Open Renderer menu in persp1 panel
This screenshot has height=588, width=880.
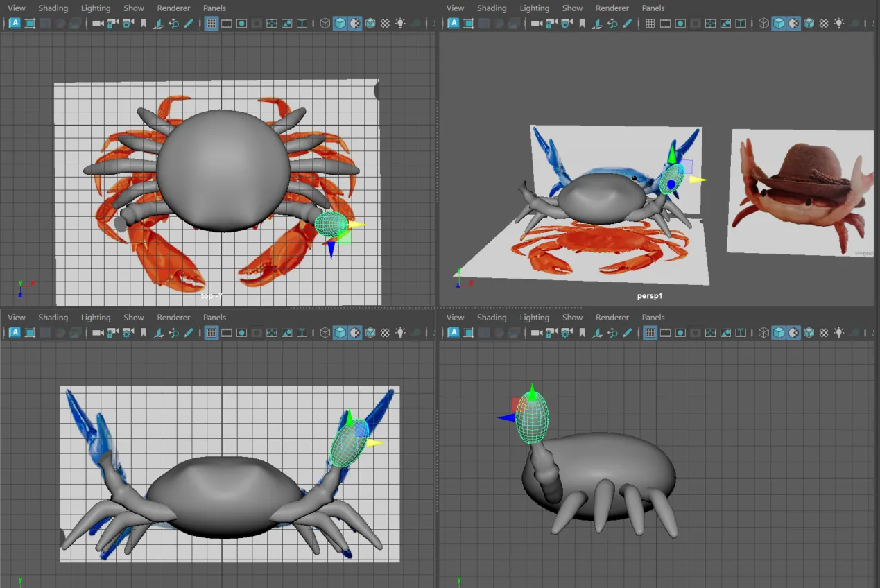click(612, 8)
